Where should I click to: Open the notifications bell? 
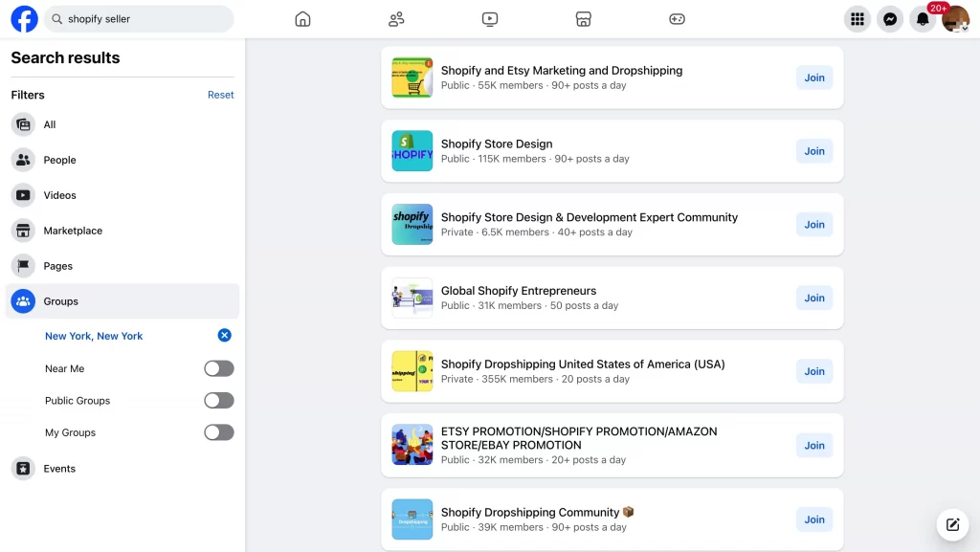[x=923, y=19]
